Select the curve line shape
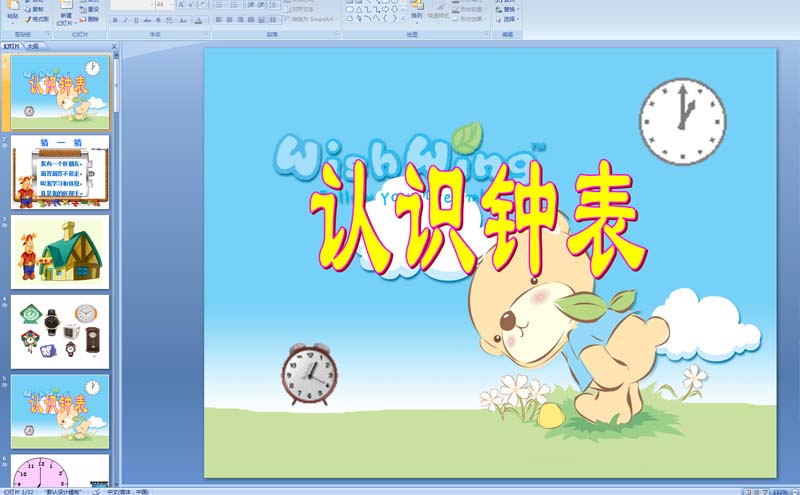Image resolution: width=800 pixels, height=495 pixels. coord(377,18)
